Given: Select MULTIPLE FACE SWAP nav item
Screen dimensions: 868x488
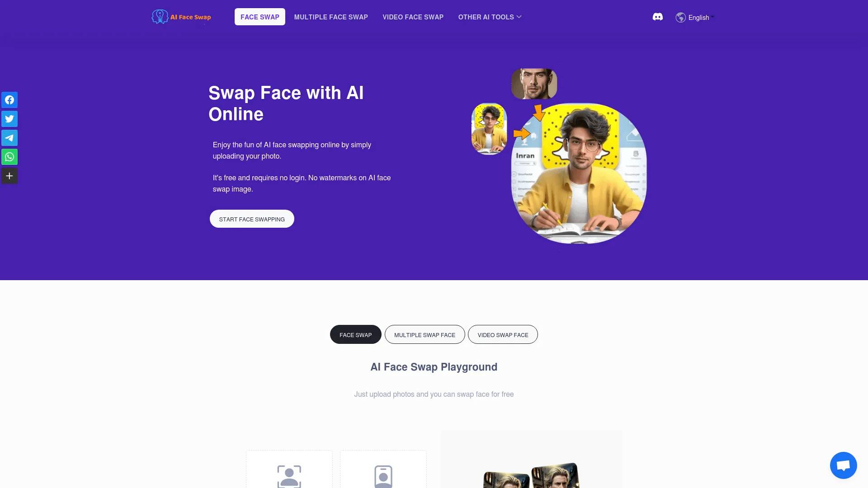Looking at the screenshot, I should [x=330, y=17].
